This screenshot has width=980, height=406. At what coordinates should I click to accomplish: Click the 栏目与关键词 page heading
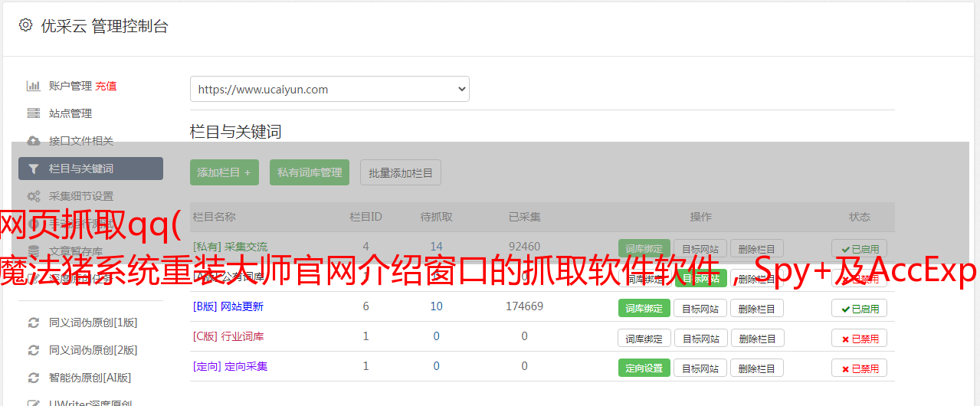click(x=236, y=132)
